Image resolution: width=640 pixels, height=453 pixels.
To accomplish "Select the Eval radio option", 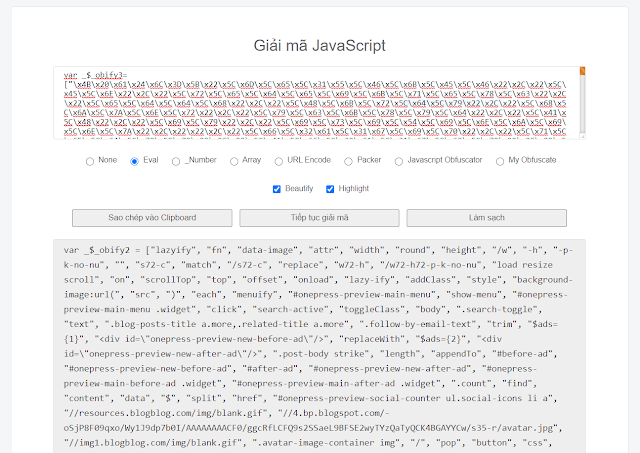I will click(x=134, y=162).
